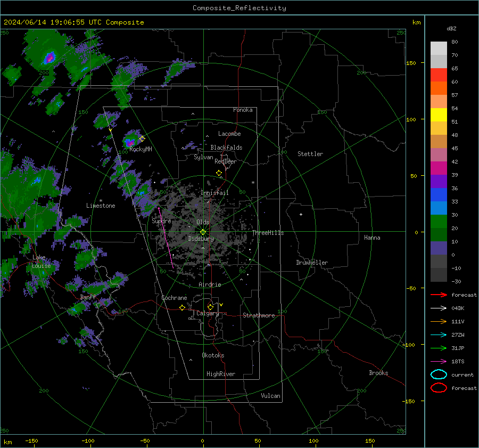479x448 pixels.
Task: Click the light gray 80 dBZ swatch
Action: (439, 48)
